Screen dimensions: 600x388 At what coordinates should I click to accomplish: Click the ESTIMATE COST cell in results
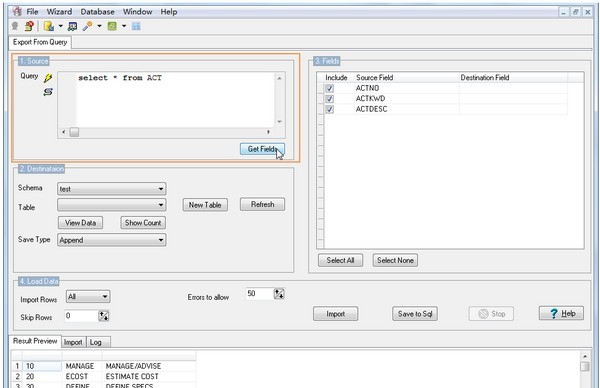coord(149,377)
